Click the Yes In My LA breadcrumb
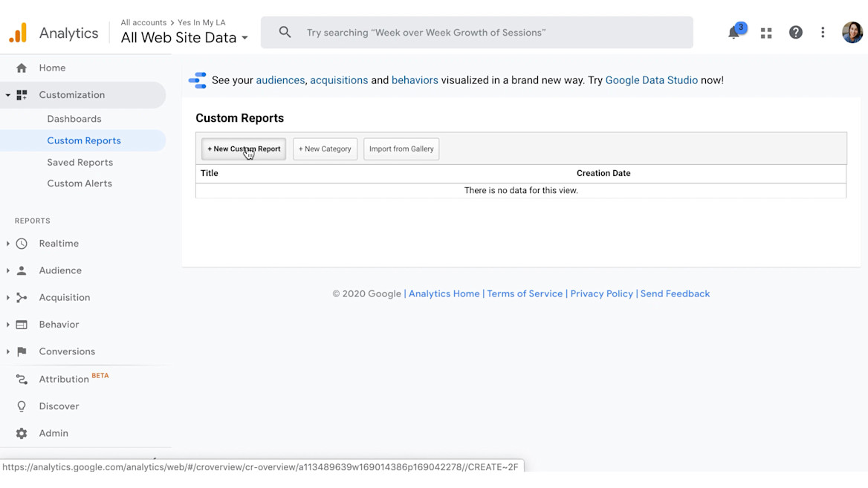 point(201,23)
